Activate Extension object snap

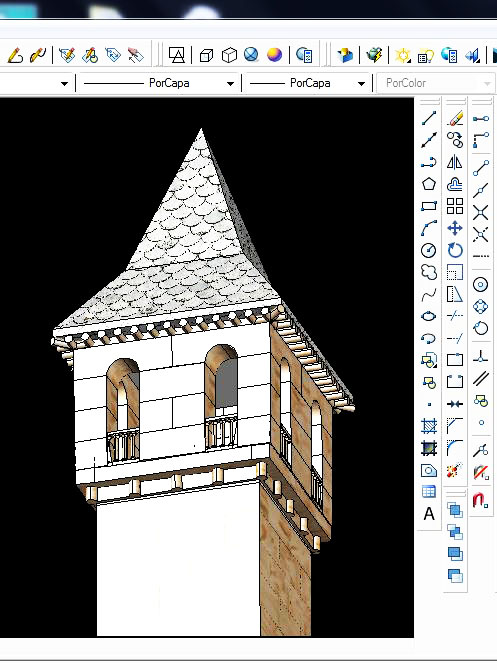(x=481, y=256)
